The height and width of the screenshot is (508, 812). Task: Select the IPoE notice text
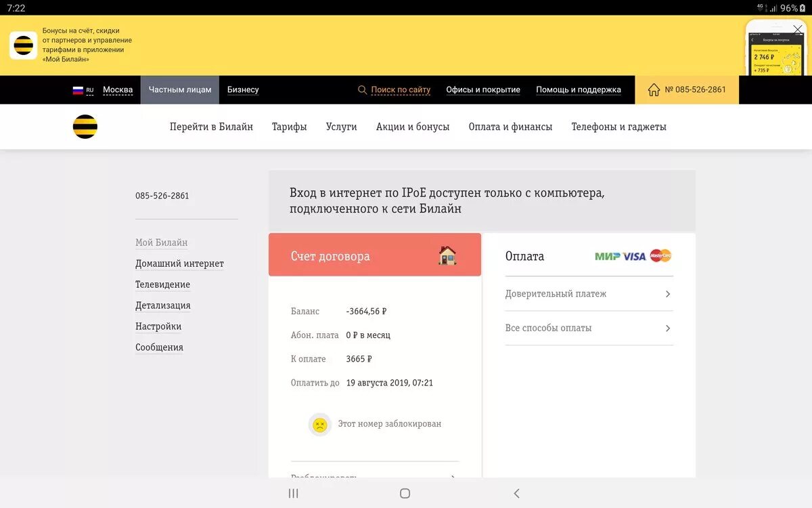click(447, 201)
